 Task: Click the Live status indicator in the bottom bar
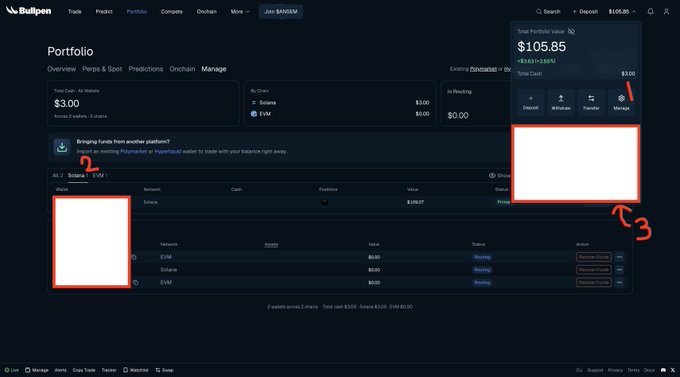click(x=12, y=370)
